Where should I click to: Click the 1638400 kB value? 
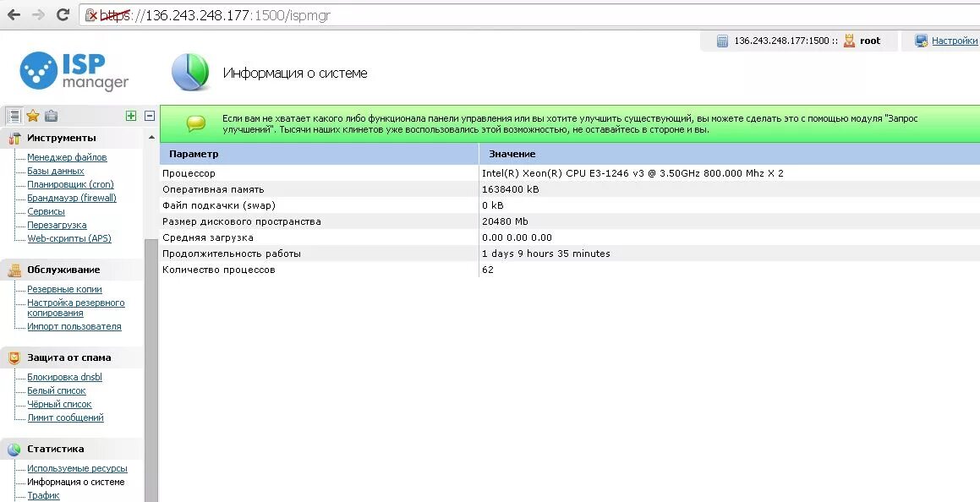pos(511,189)
